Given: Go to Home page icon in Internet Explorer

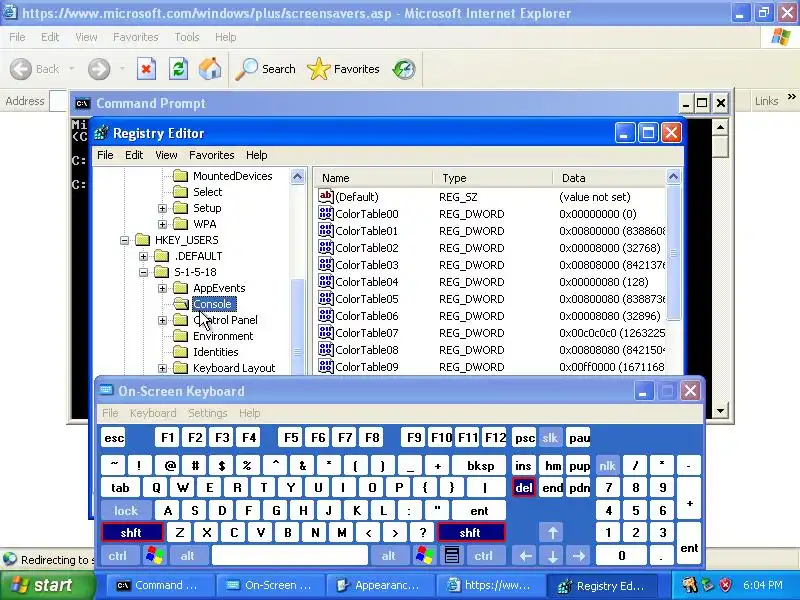Looking at the screenshot, I should coord(210,69).
